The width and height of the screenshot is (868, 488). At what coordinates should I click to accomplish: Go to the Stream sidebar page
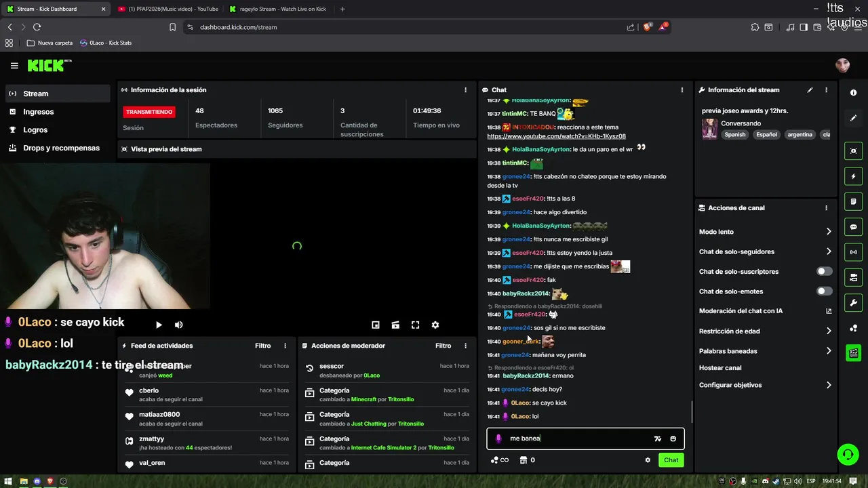click(58, 94)
